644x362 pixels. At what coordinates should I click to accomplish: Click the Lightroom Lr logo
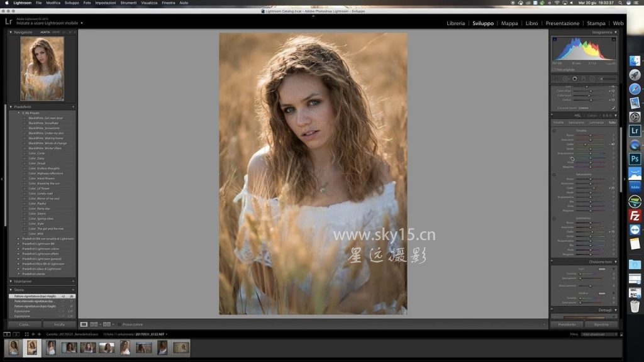9,21
